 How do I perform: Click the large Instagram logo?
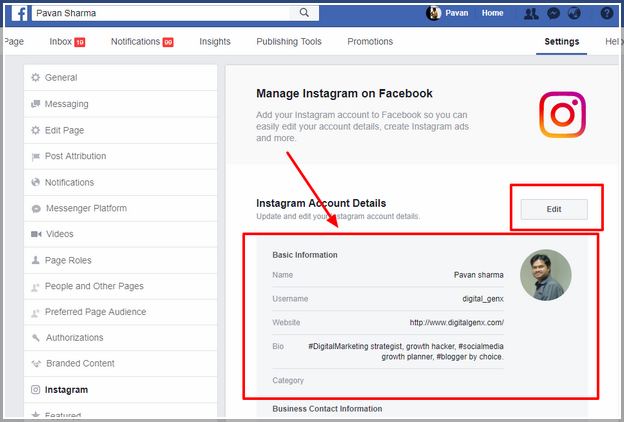click(x=562, y=115)
